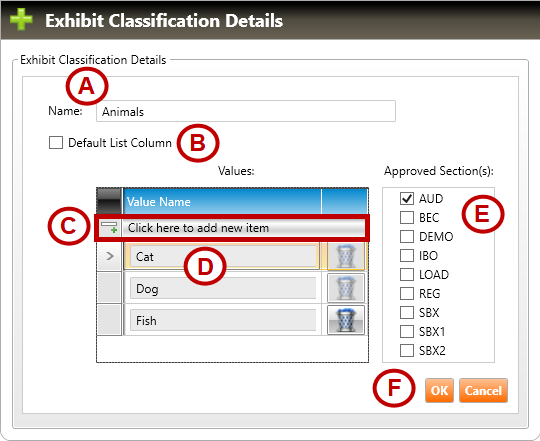Uncheck the AUD approved section
This screenshot has width=540, height=441.
407,198
